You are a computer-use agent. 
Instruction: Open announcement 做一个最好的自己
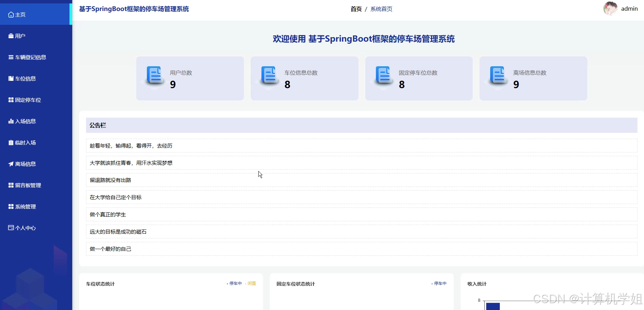(x=362, y=249)
